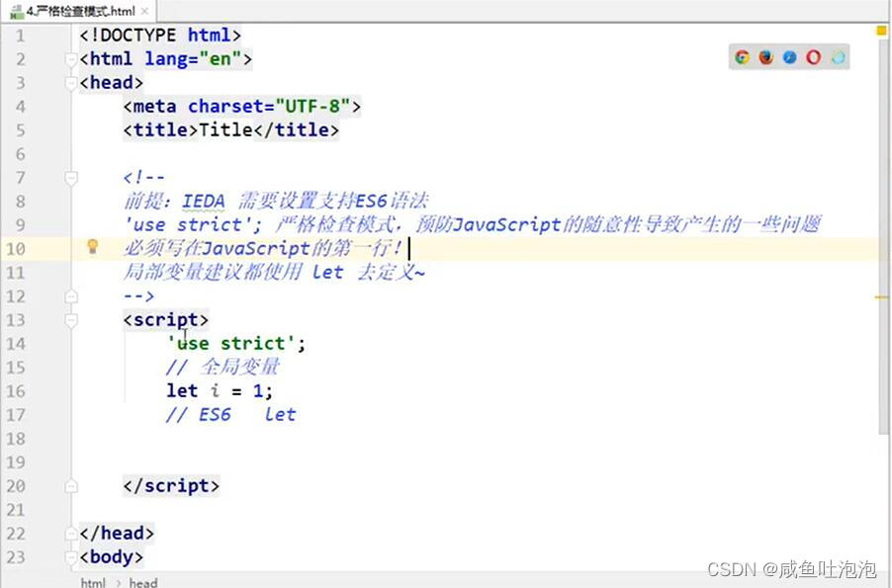
Task: Fold the comment block starting line 7
Action: pos(71,178)
